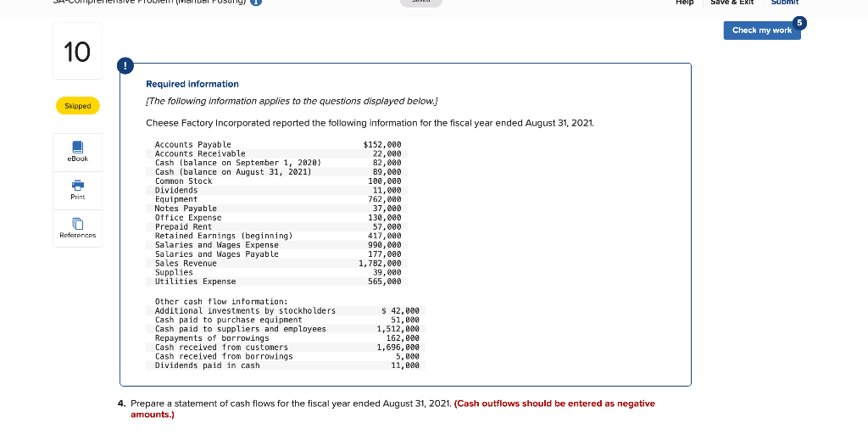Click Retained Earnings (beginning) label

(224, 236)
